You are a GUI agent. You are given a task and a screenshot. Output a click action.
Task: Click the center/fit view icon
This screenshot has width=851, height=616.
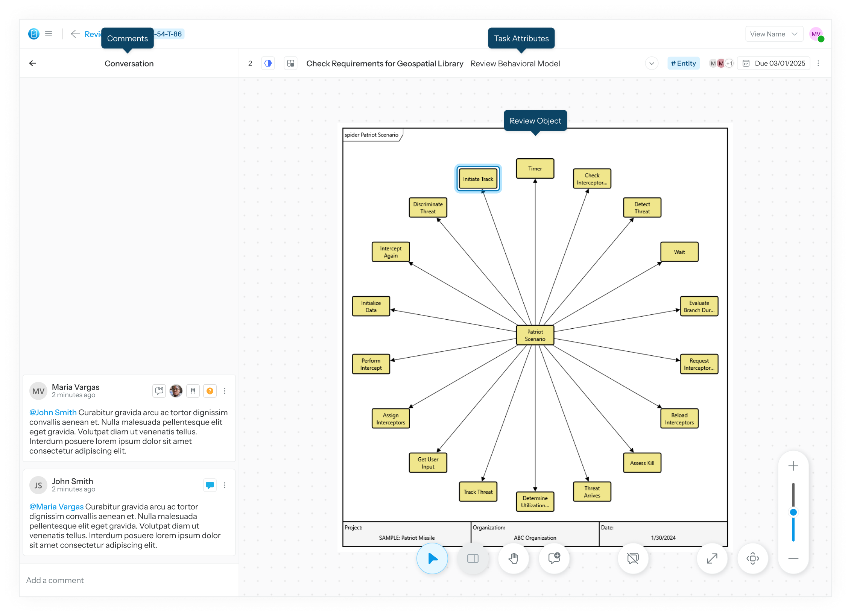tap(752, 558)
